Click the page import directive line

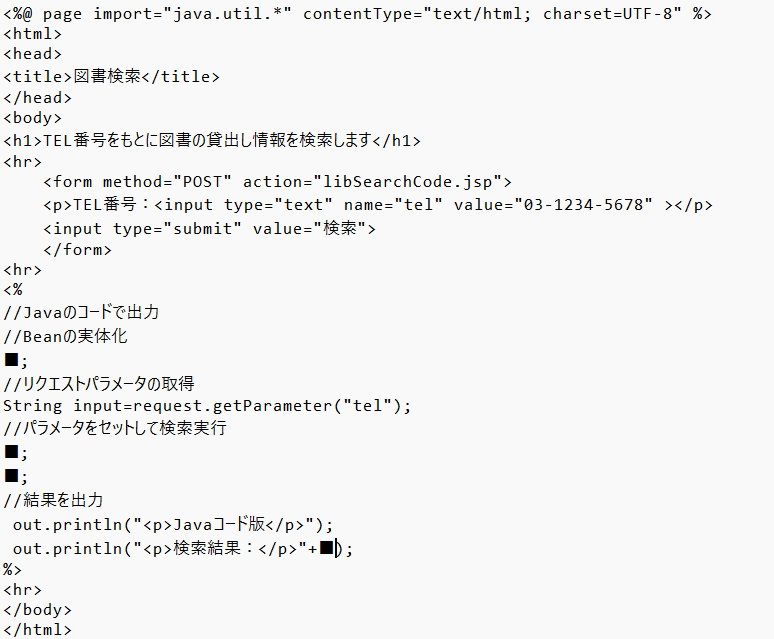click(357, 14)
